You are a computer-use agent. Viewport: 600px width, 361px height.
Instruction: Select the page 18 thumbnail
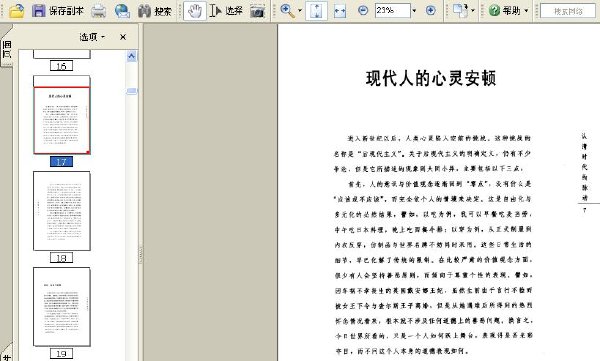point(62,211)
